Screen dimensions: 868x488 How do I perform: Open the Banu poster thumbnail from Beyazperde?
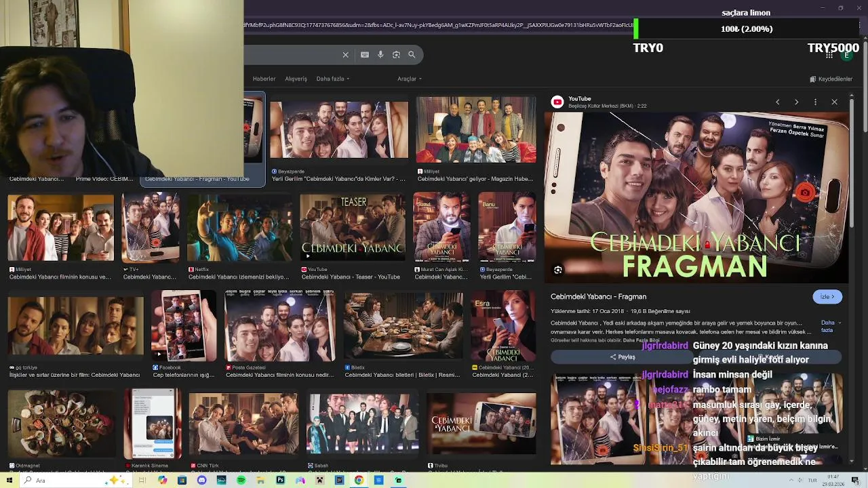(x=507, y=228)
